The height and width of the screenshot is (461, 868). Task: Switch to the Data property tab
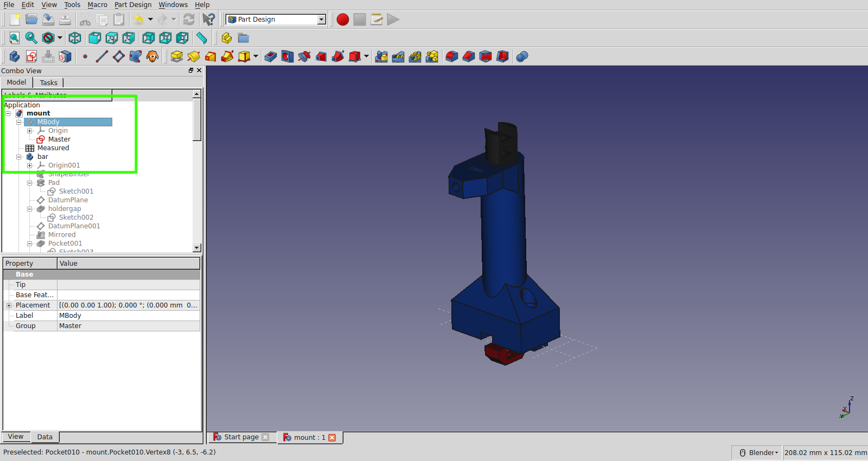tap(45, 437)
